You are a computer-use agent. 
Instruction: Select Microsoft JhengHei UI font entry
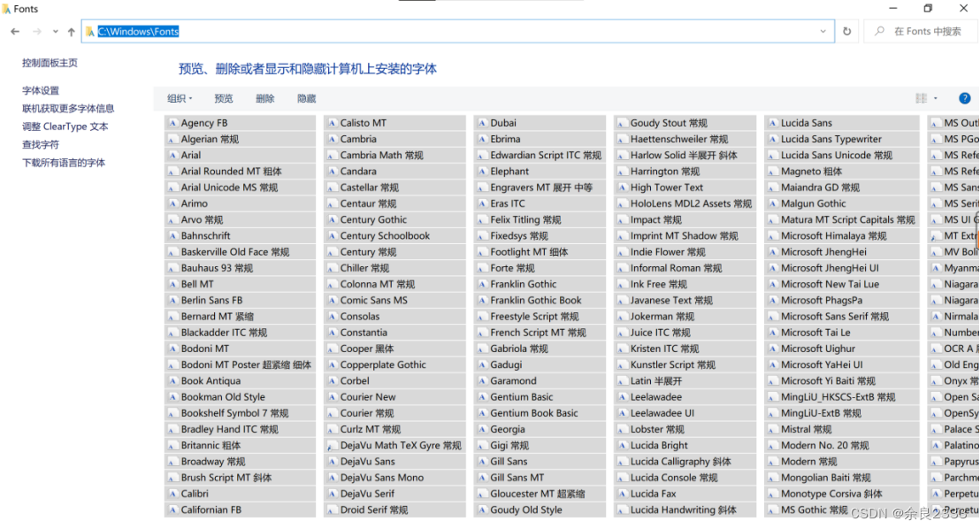842,268
